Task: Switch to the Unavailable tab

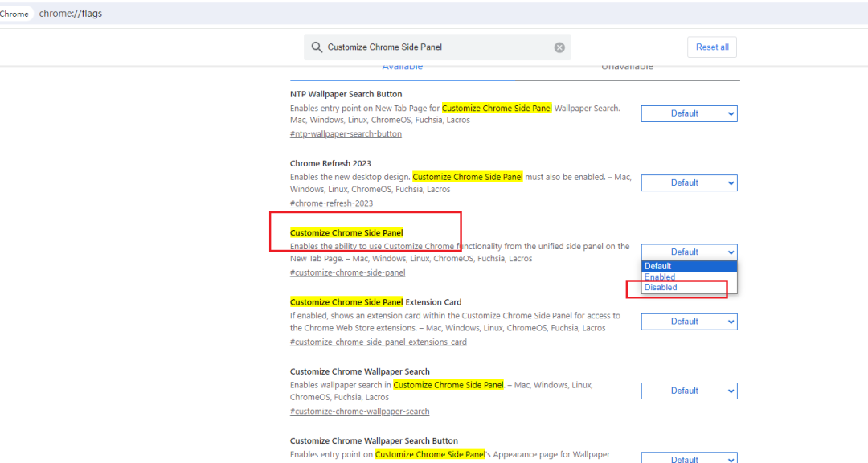Action: [x=627, y=67]
